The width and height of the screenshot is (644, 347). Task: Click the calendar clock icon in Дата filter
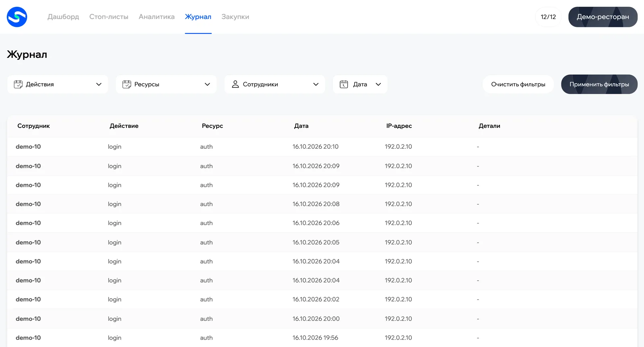click(x=344, y=84)
